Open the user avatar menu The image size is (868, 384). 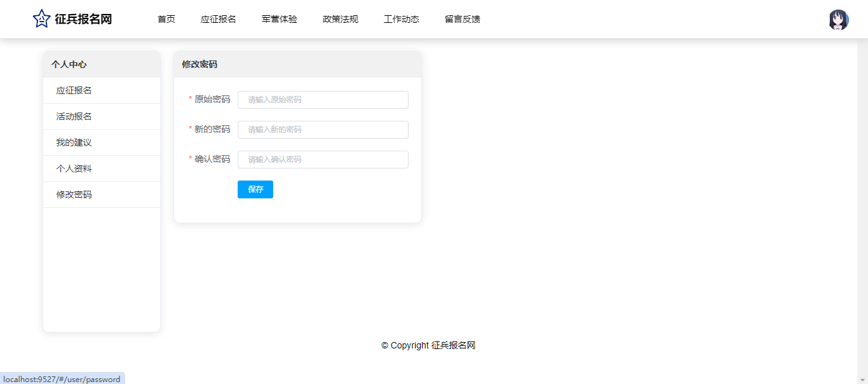pos(839,20)
